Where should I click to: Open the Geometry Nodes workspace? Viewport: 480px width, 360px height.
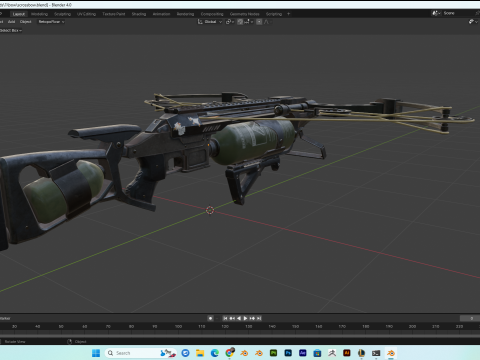(244, 14)
